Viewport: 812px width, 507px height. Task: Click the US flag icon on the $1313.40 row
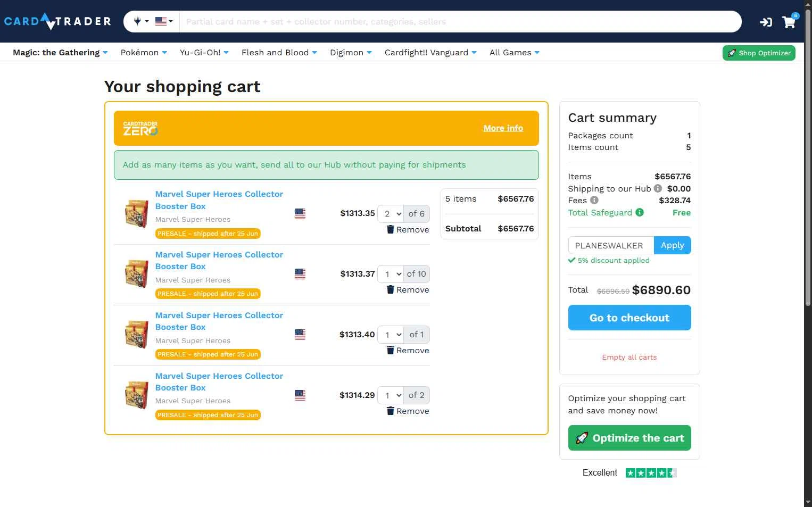point(300,335)
